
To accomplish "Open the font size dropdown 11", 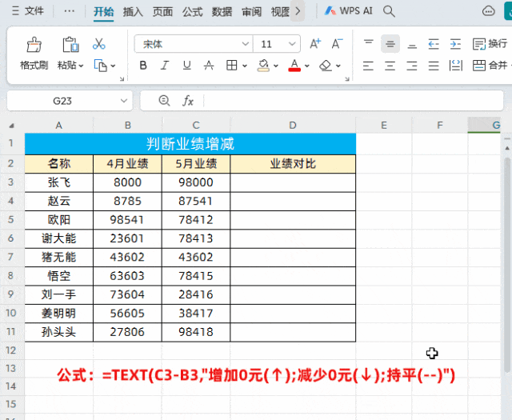I will 292,44.
